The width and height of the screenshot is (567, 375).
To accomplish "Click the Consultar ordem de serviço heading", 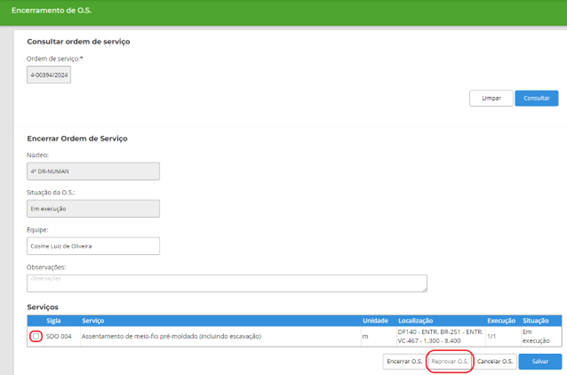I will point(78,42).
